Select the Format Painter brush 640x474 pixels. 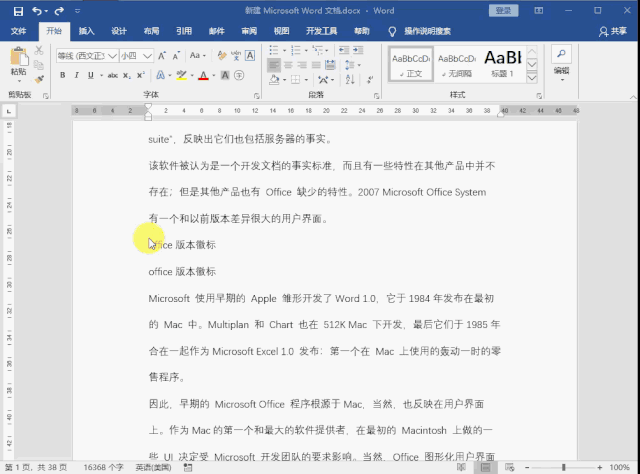pos(39,79)
